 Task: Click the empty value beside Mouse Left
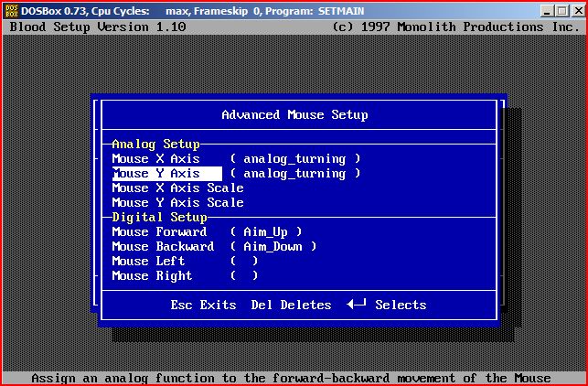pyautogui.click(x=244, y=261)
